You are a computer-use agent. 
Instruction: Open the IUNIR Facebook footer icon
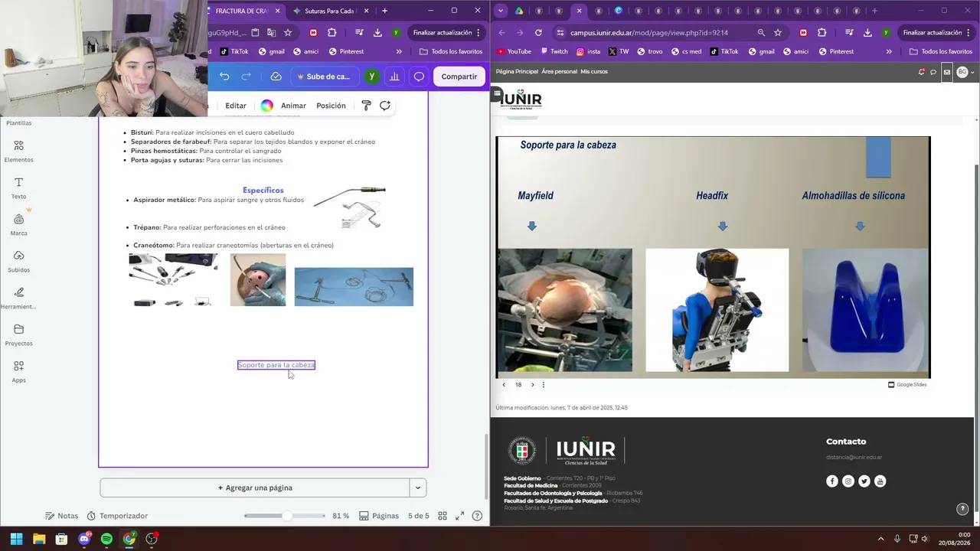coord(832,481)
